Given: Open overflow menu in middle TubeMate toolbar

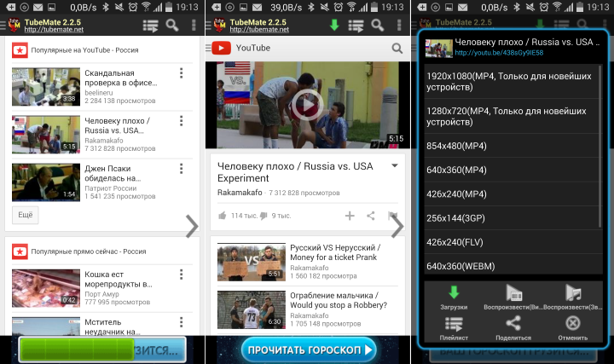Looking at the screenshot, I should point(399,26).
